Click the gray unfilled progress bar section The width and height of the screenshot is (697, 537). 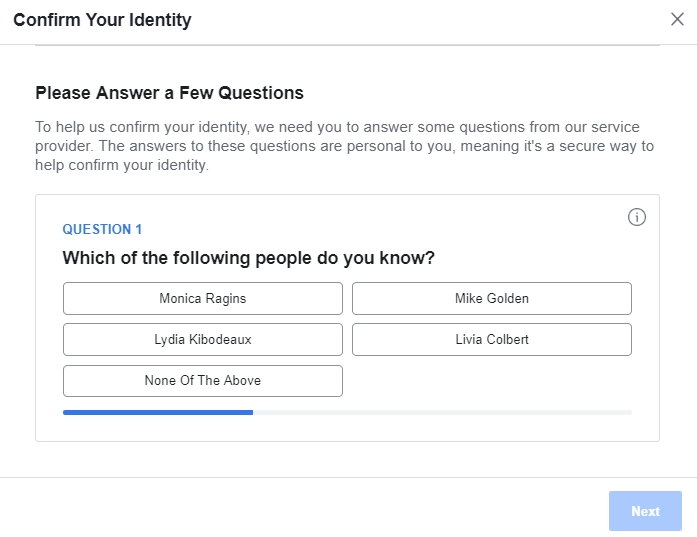point(441,411)
